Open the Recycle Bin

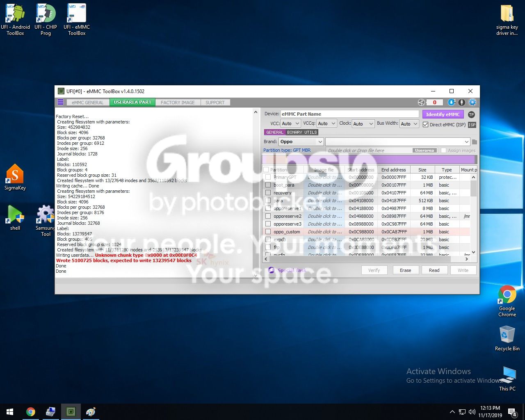pos(507,338)
